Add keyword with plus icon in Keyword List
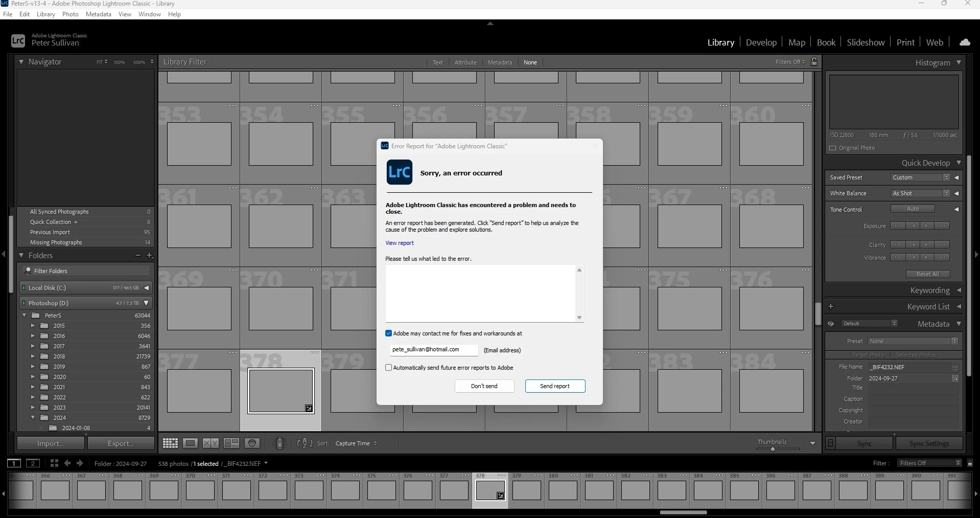This screenshot has height=518, width=980. (x=831, y=306)
